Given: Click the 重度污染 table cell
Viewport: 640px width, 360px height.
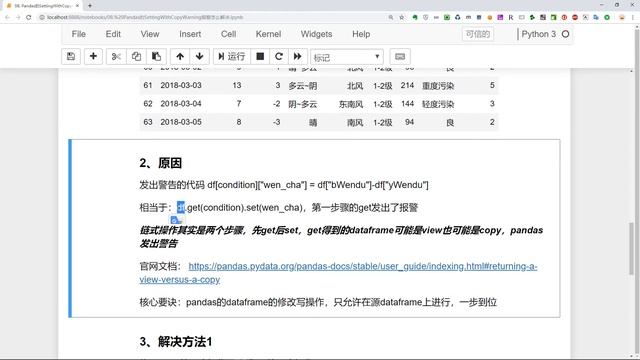Looking at the screenshot, I should point(438,86).
